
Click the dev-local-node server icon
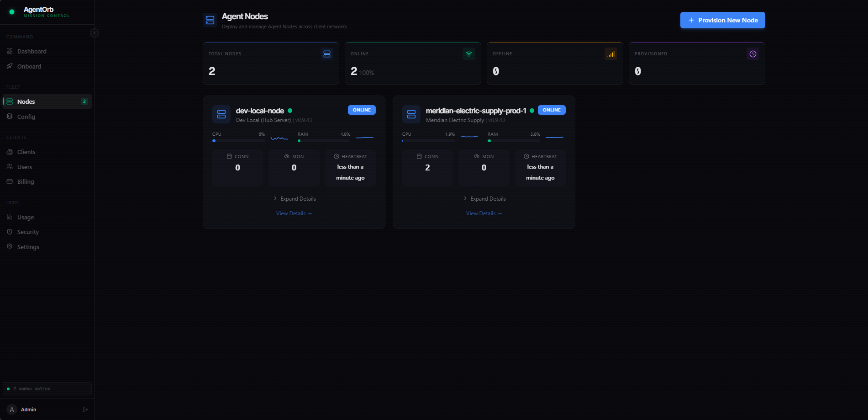tap(221, 114)
